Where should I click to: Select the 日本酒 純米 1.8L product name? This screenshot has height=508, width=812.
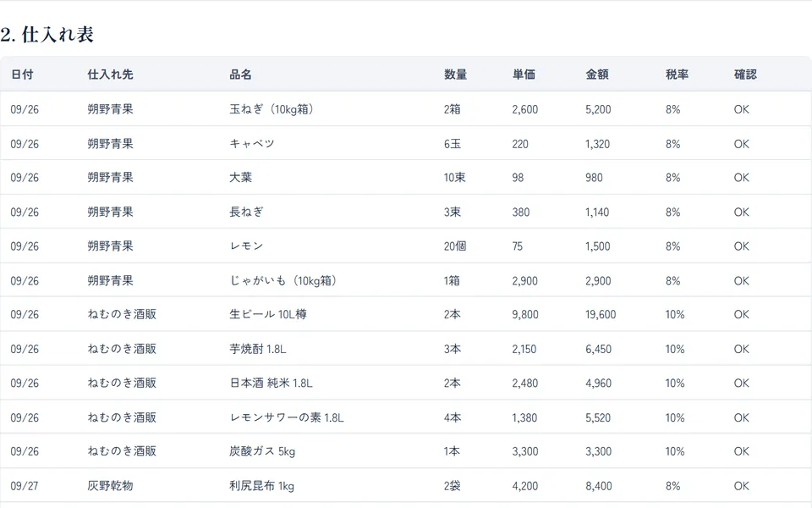click(x=271, y=383)
